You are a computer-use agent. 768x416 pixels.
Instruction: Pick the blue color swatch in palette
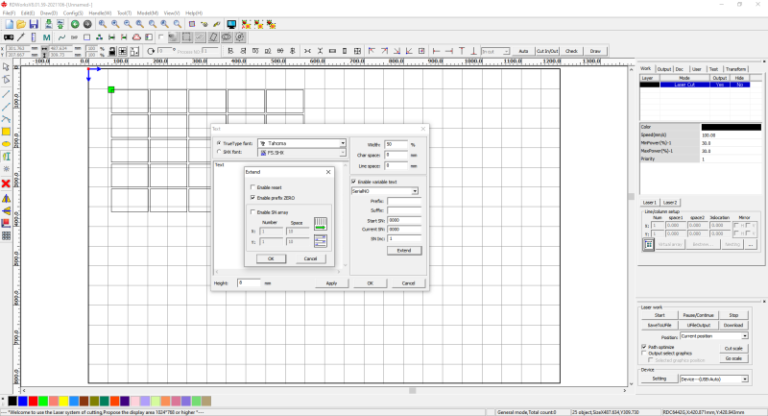click(23, 401)
